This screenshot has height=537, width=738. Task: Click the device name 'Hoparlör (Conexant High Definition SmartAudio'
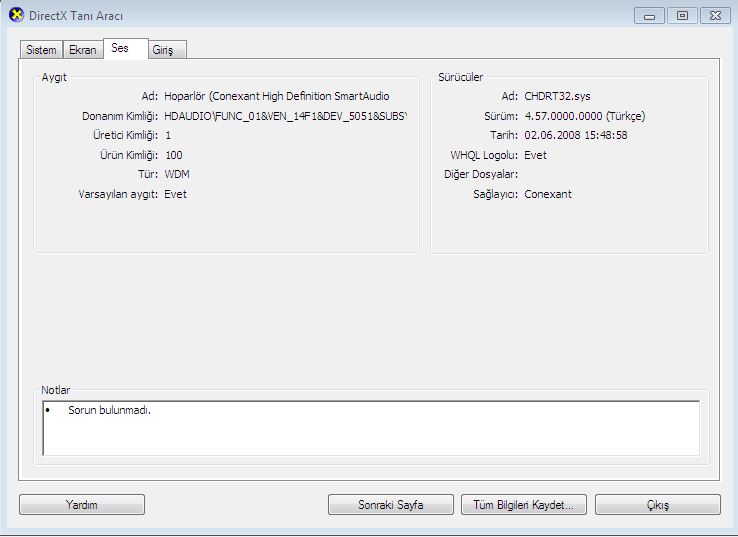coord(277,96)
